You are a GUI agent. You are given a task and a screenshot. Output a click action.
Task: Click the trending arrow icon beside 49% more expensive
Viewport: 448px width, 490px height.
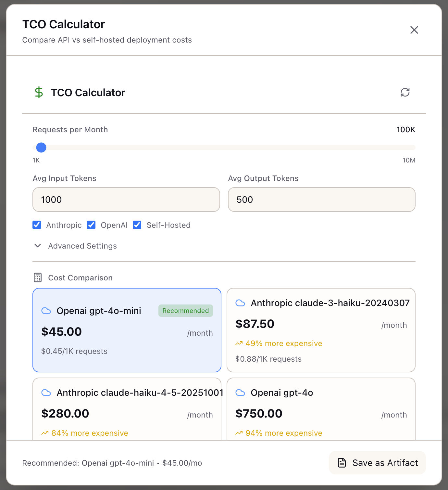tap(240, 343)
